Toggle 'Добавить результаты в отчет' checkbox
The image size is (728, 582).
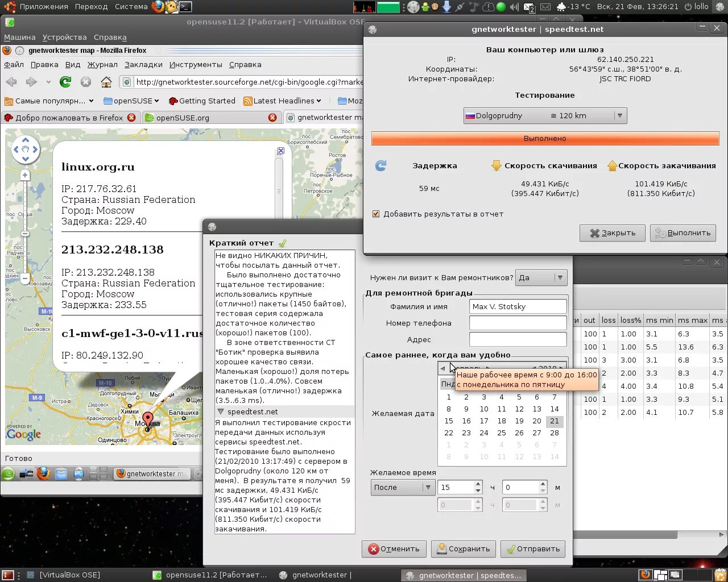376,214
